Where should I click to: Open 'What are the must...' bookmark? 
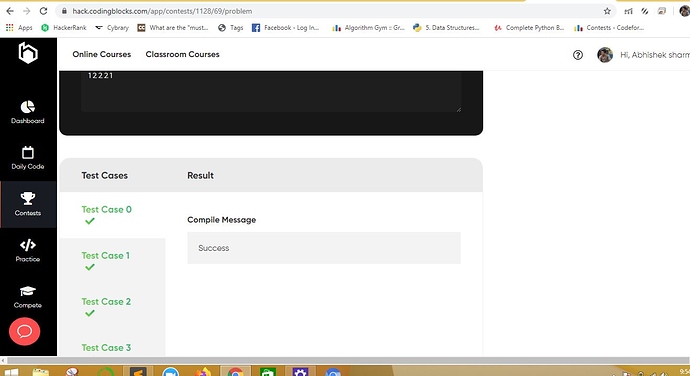pos(172,28)
